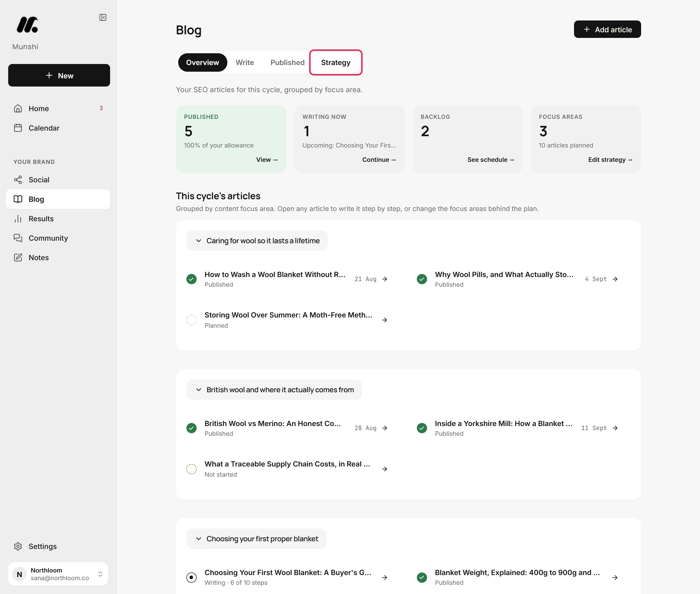Open Storing Wool Over Summer article title

click(x=289, y=315)
